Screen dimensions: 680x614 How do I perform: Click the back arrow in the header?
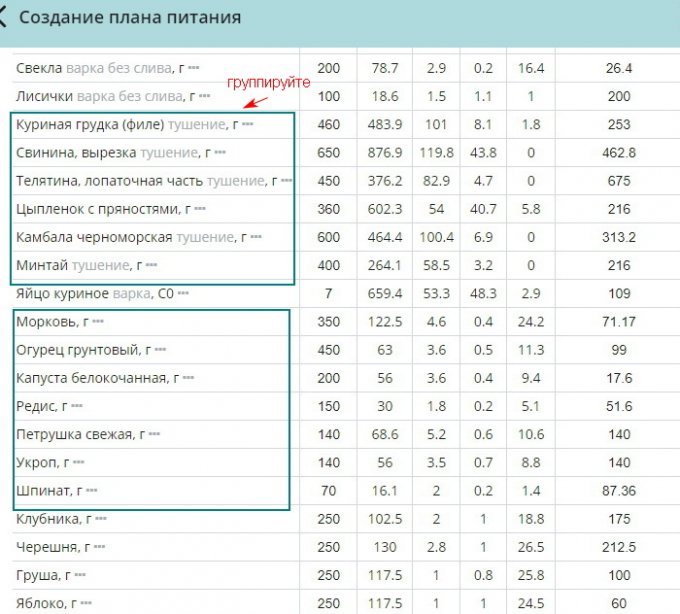point(5,19)
